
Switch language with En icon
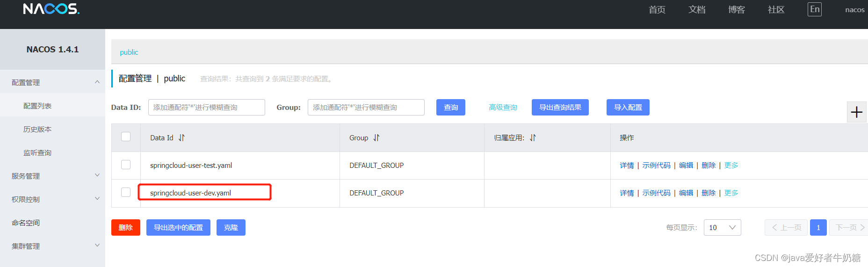click(814, 9)
